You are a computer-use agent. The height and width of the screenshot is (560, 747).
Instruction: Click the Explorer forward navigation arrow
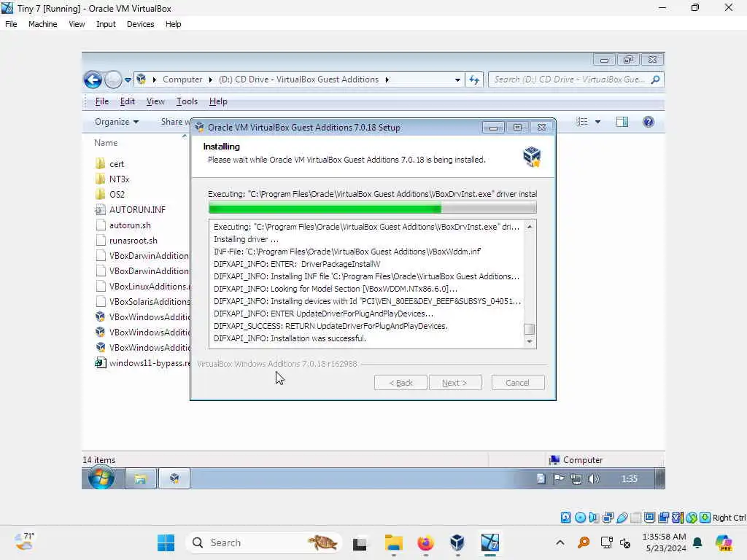coord(113,79)
